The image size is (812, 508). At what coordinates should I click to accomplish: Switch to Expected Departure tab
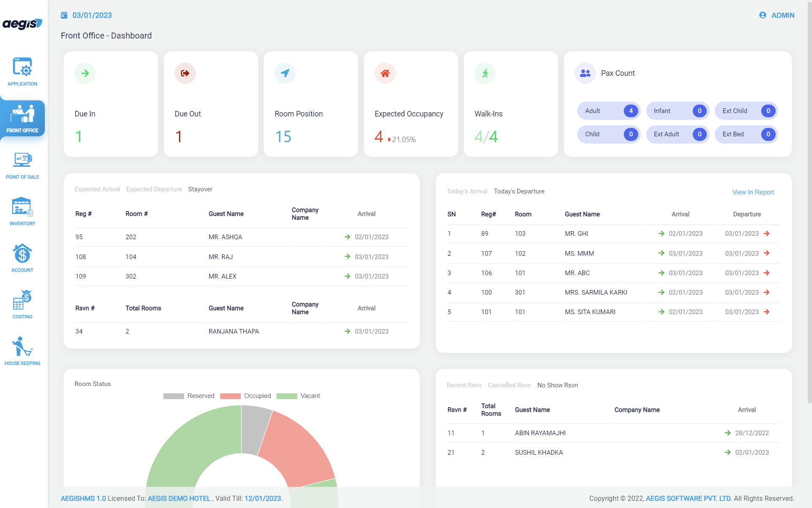point(154,189)
